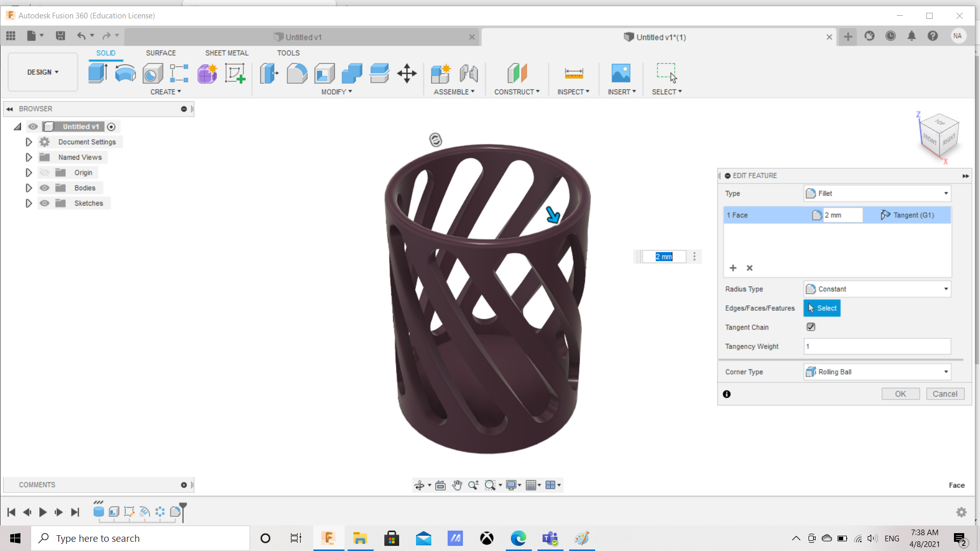Select the Create Form tool
The height and width of the screenshot is (551, 980).
207,73
